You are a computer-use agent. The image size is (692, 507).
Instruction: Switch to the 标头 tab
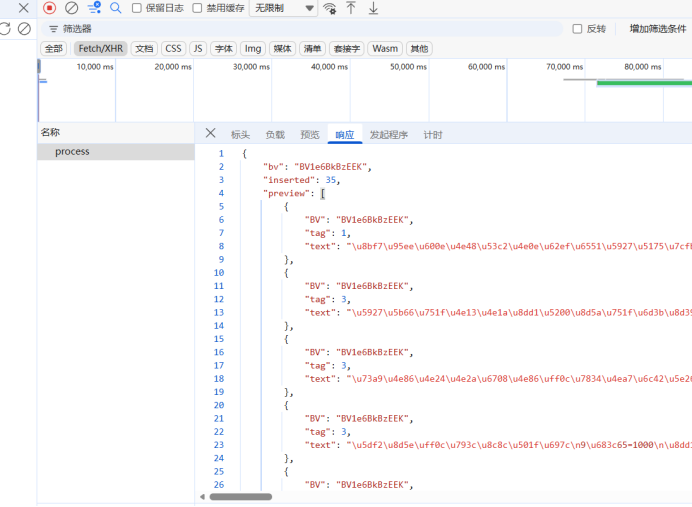241,135
